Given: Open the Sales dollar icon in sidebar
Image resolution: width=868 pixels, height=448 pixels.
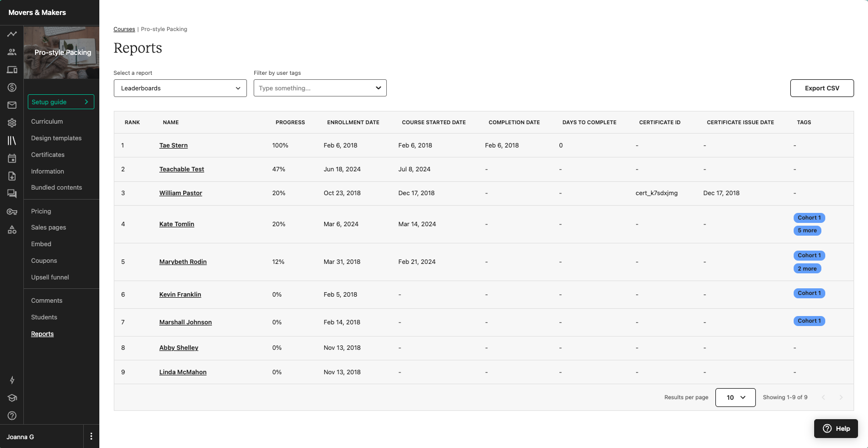Looking at the screenshot, I should [12, 88].
